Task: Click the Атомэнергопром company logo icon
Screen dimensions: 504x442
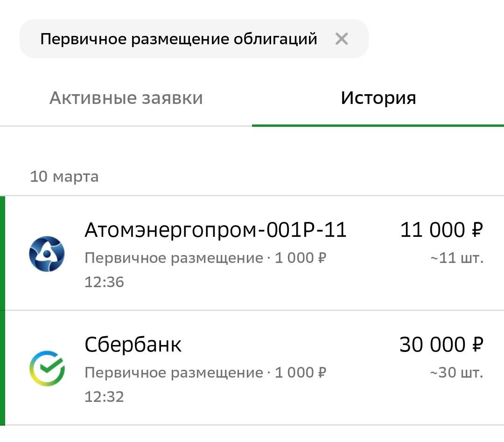Action: click(x=47, y=254)
